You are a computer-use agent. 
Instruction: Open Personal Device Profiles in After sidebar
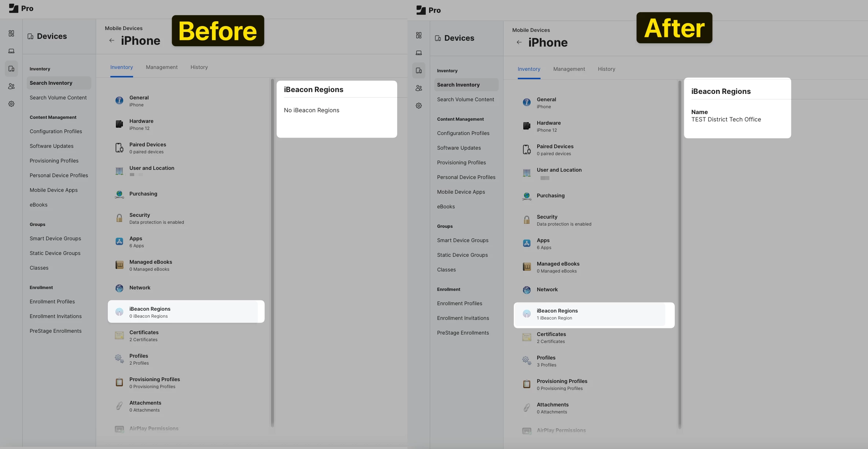click(x=466, y=177)
